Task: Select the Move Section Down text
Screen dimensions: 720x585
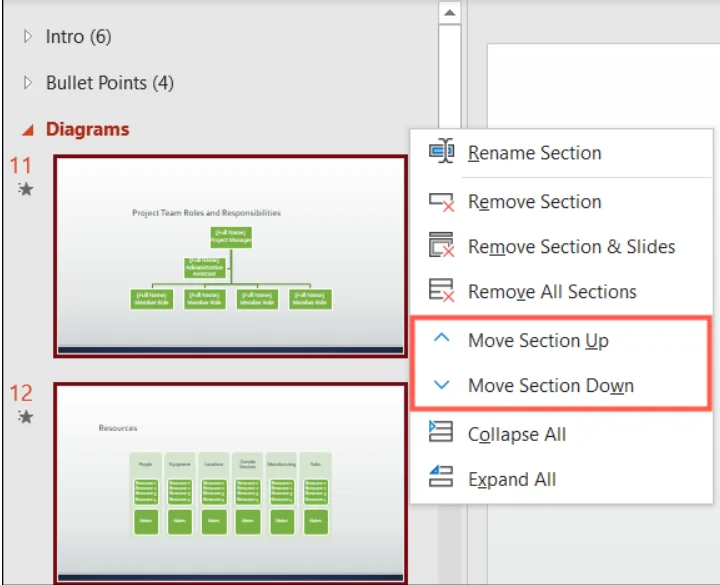Action: pyautogui.click(x=551, y=385)
